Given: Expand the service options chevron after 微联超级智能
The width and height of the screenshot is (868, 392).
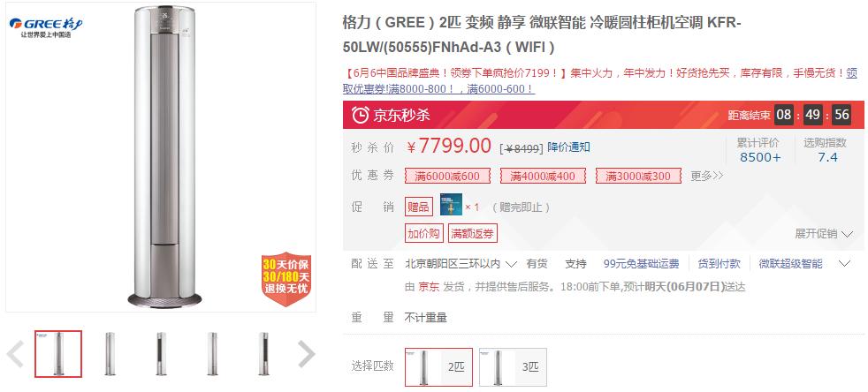Looking at the screenshot, I should 843,264.
